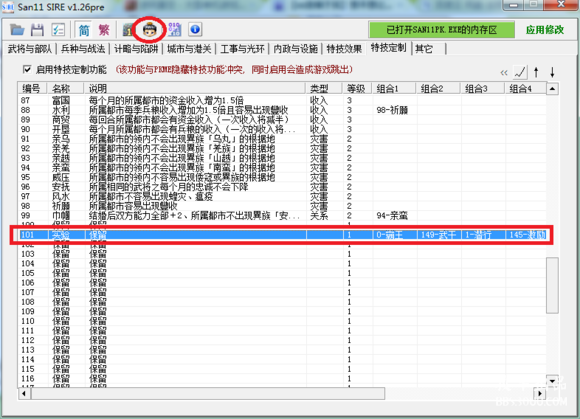The image size is (580, 419).
Task: Move selected skill down with down arrow
Action: coord(552,72)
